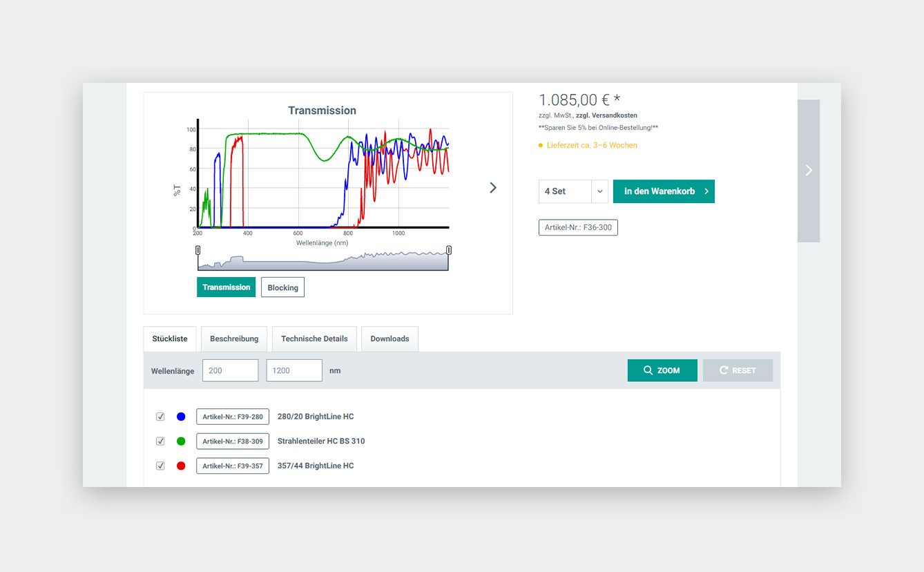Click the red color dot for F39-357
The image size is (924, 572).
point(181,466)
